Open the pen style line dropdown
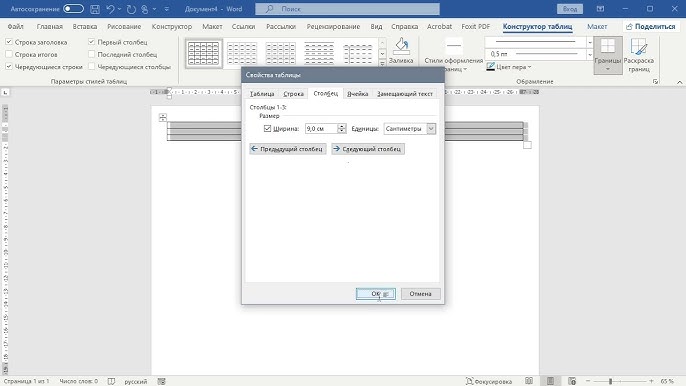686x386 pixels. coord(590,42)
